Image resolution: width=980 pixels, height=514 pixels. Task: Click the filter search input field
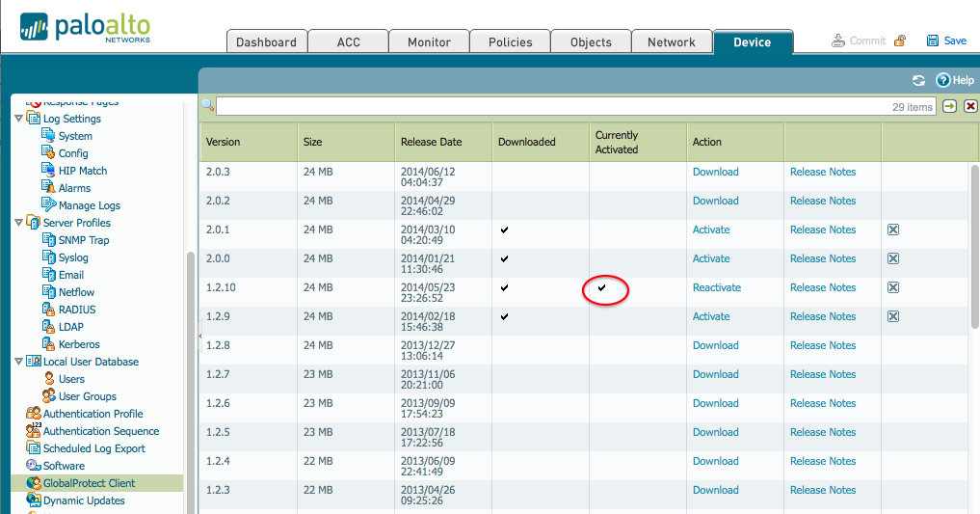(576, 106)
